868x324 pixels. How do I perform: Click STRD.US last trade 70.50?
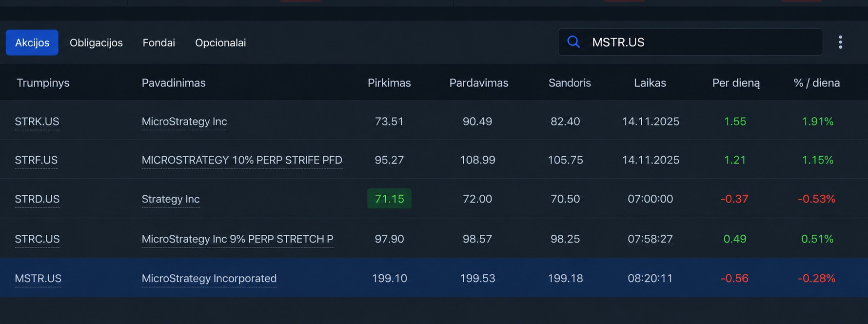point(565,199)
